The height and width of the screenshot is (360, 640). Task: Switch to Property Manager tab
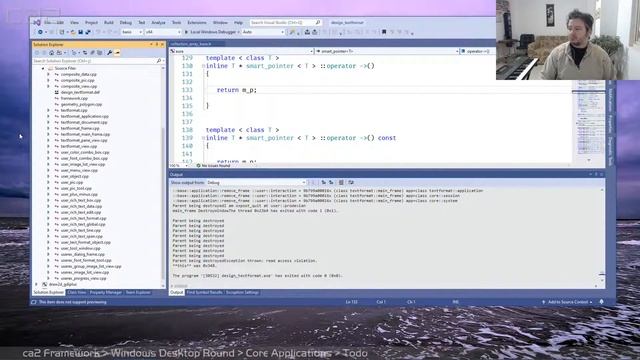pos(106,293)
